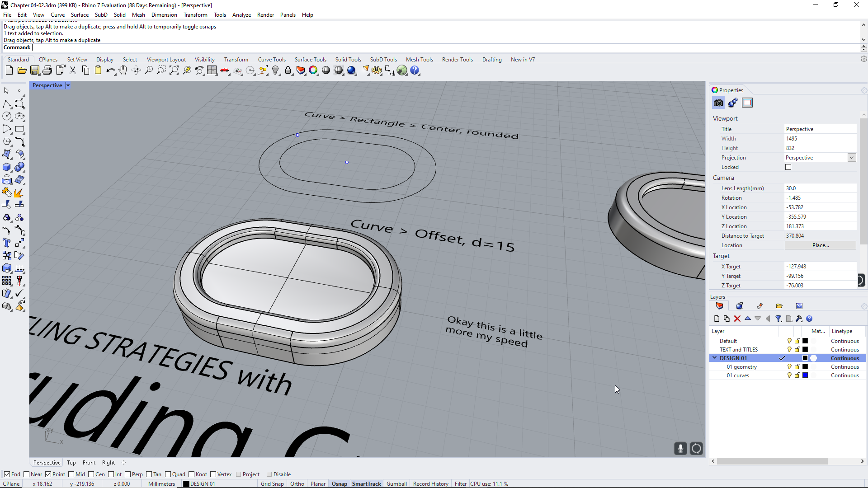Click the layer tools hammer icon
The image size is (868, 488).
point(799,319)
